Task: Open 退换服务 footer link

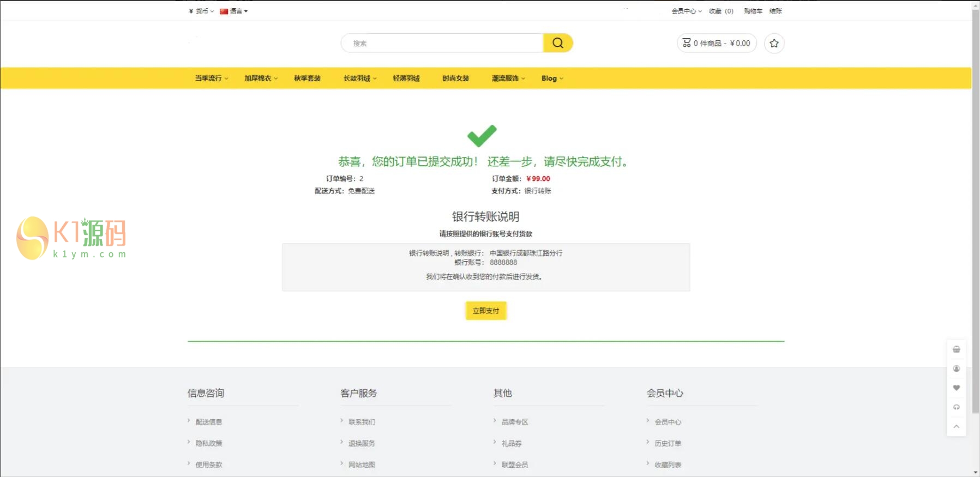Action: [x=362, y=443]
